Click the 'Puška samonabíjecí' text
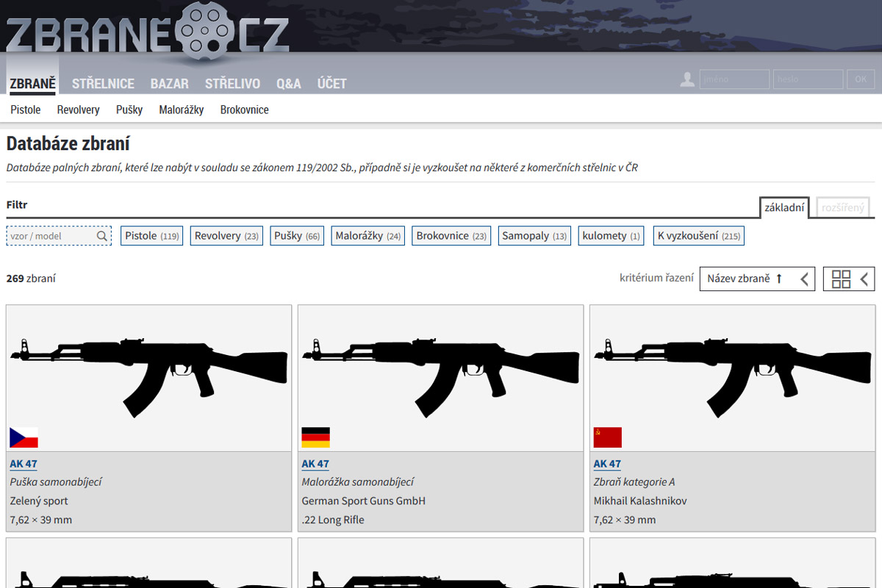This screenshot has width=882, height=588. [x=56, y=482]
